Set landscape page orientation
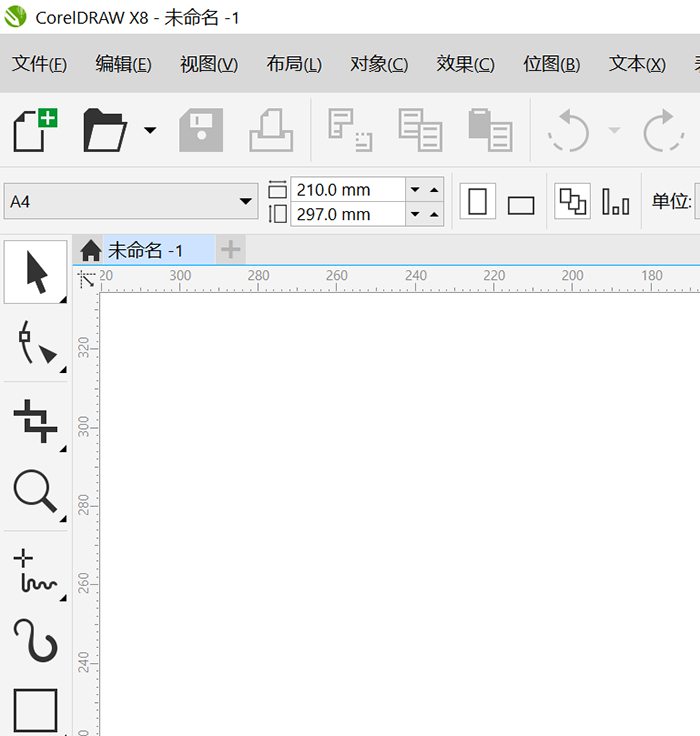Screen dimensions: 700x736 (521, 205)
